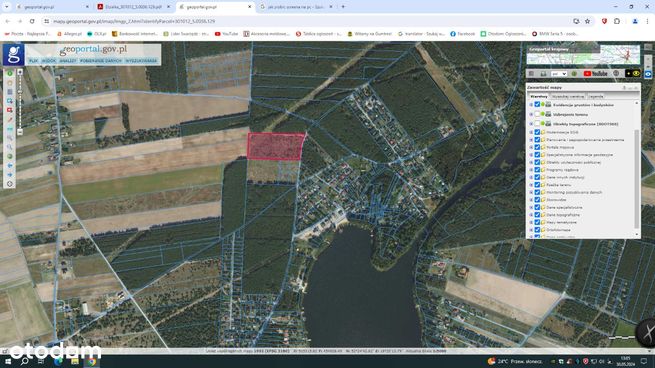
Task: Click the geoportal 'g' logo
Action: [13, 55]
